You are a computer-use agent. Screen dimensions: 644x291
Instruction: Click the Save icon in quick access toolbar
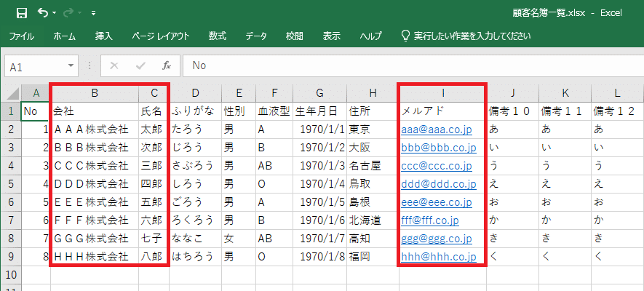point(21,13)
